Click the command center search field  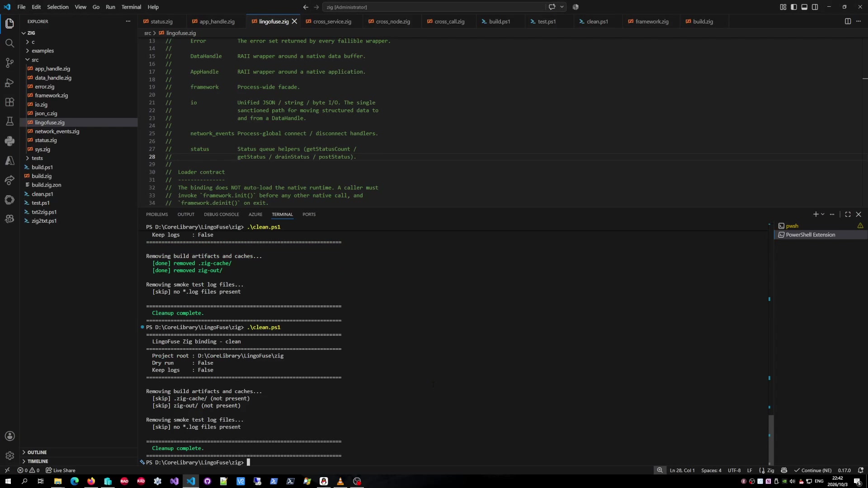pyautogui.click(x=435, y=7)
